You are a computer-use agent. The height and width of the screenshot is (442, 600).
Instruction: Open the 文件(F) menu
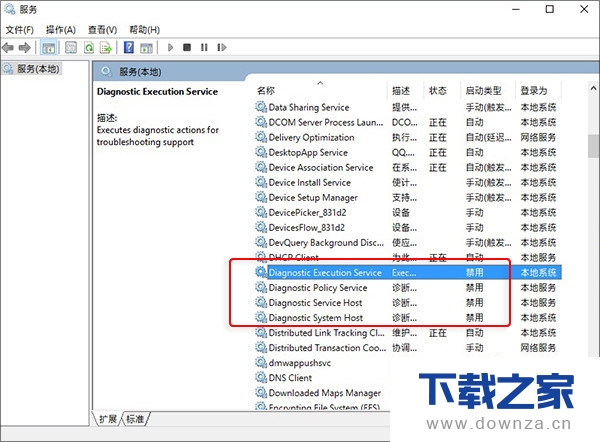click(20, 30)
